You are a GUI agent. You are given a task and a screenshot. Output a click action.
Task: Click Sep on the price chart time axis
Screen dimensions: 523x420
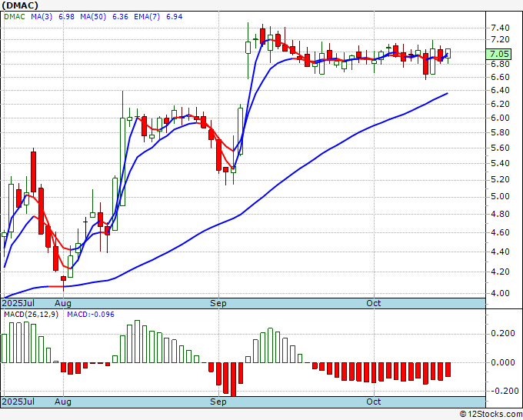point(218,303)
